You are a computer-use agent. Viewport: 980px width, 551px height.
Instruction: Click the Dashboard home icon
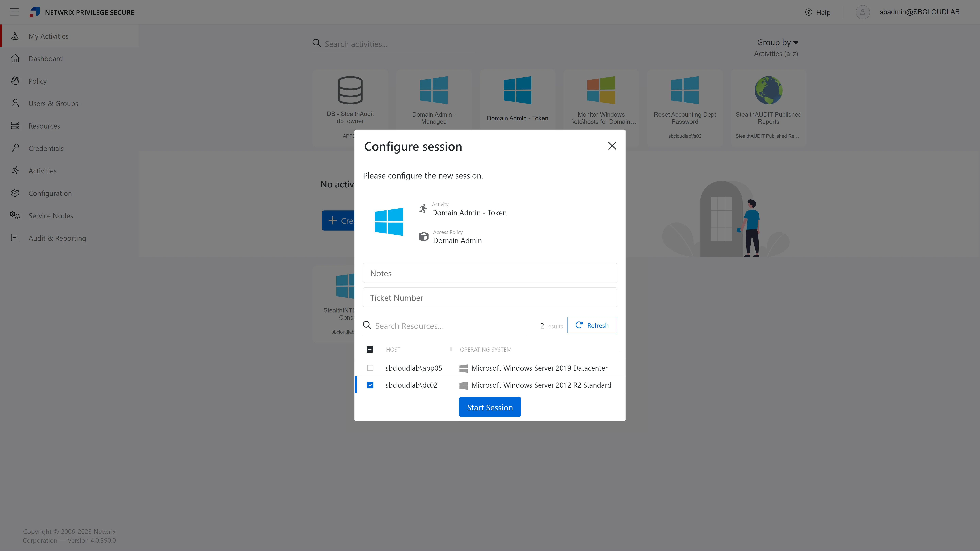point(15,58)
